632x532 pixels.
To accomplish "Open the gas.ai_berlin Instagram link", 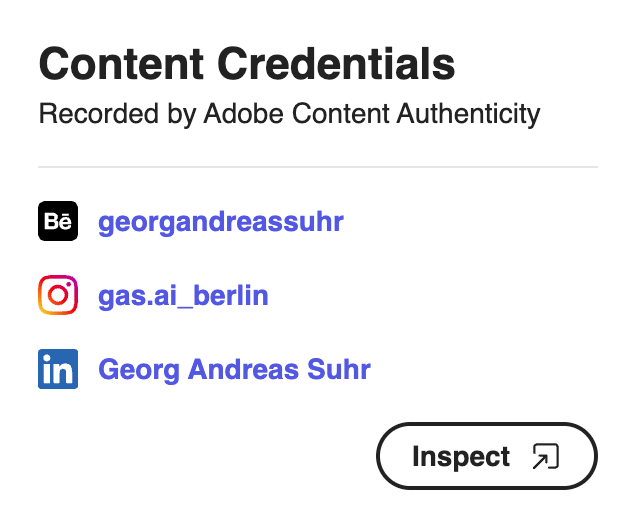I will click(183, 296).
